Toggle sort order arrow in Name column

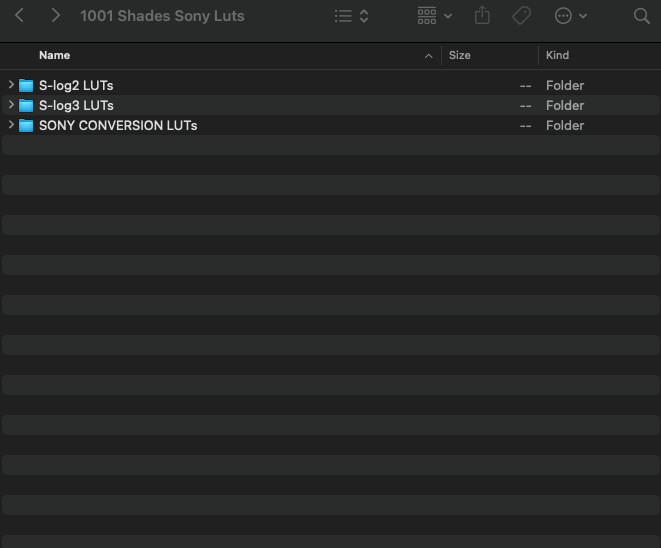(429, 55)
